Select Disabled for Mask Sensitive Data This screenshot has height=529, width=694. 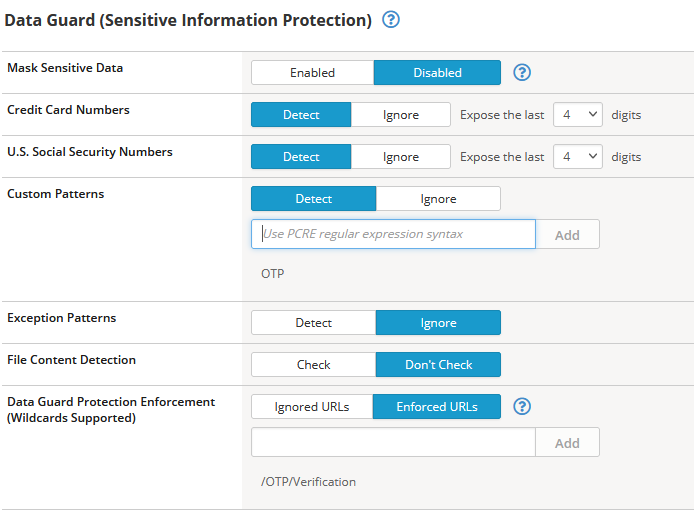tap(437, 72)
